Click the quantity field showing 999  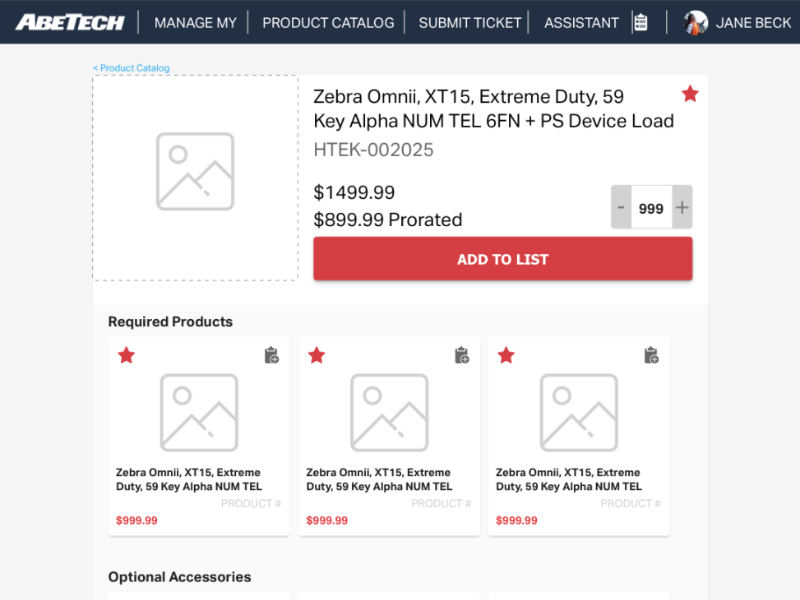pyautogui.click(x=651, y=208)
